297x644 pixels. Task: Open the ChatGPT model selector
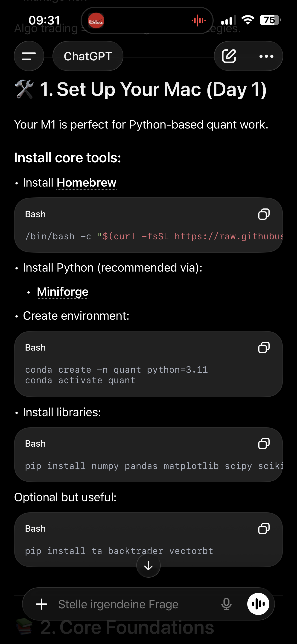tap(88, 56)
